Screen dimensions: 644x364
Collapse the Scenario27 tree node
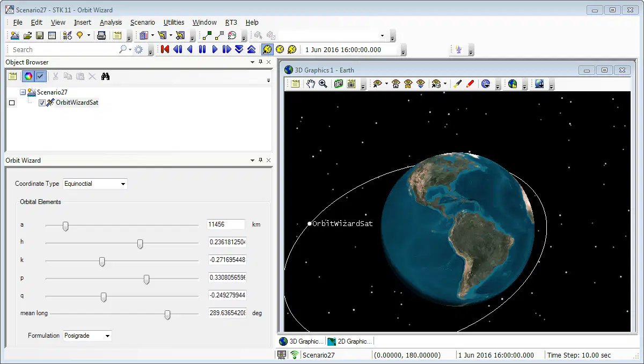pos(23,92)
